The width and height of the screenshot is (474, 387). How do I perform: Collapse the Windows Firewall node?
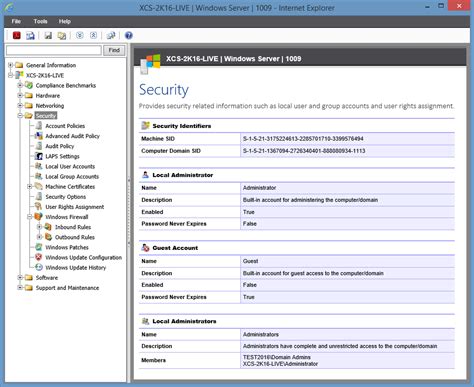pyautogui.click(x=30, y=217)
